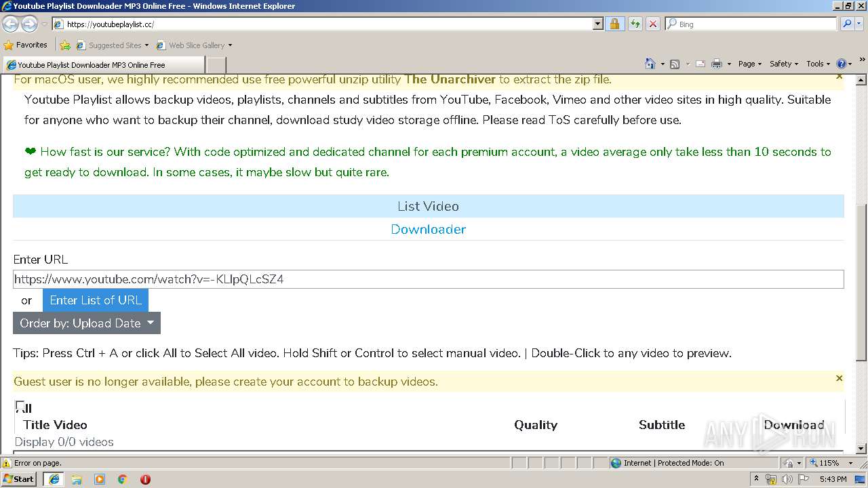
Task: Open Internet Explorer in the taskbar
Action: point(54,479)
